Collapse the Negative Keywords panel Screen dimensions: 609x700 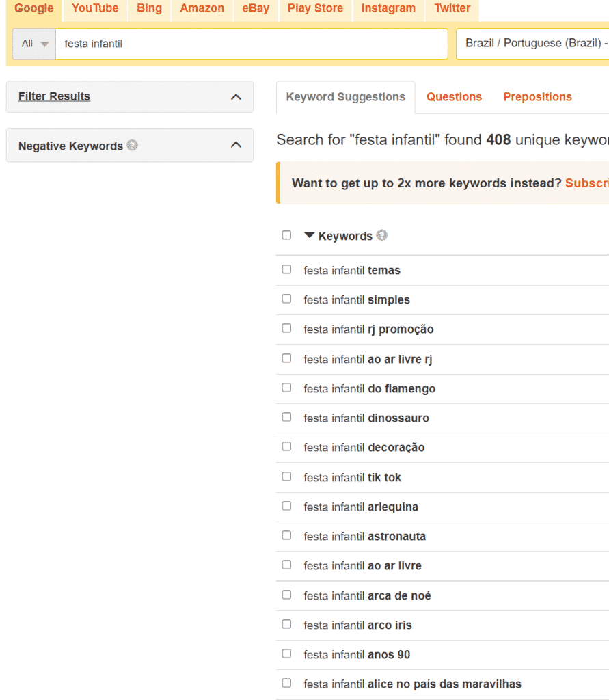tap(236, 145)
